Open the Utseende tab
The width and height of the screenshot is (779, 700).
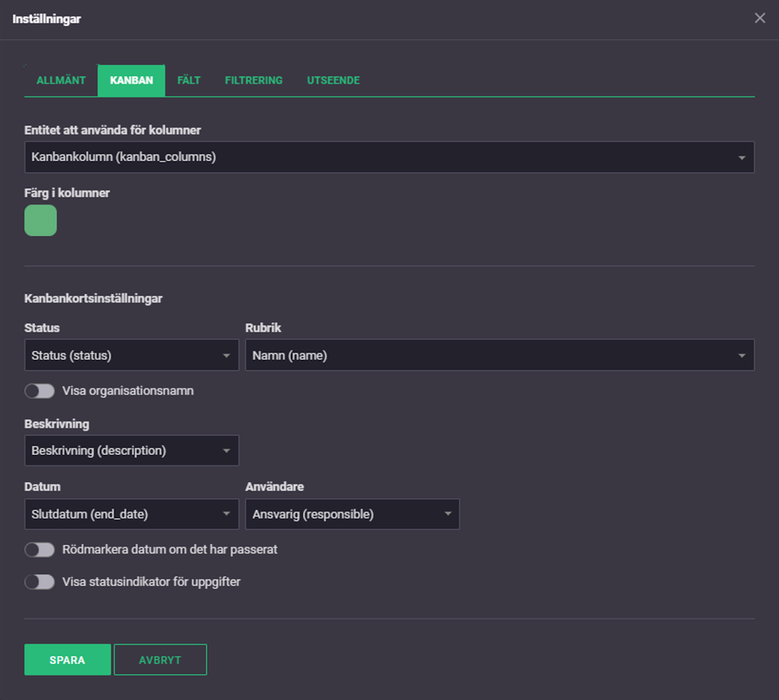333,80
